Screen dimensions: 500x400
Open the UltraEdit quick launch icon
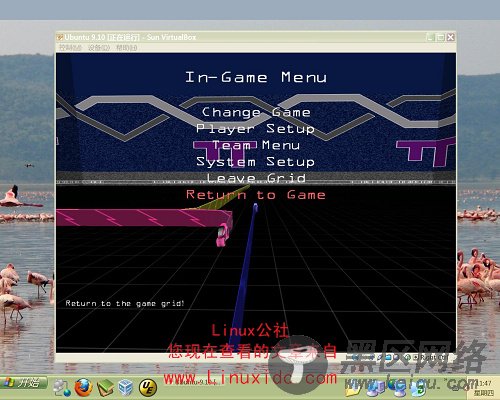(x=148, y=388)
